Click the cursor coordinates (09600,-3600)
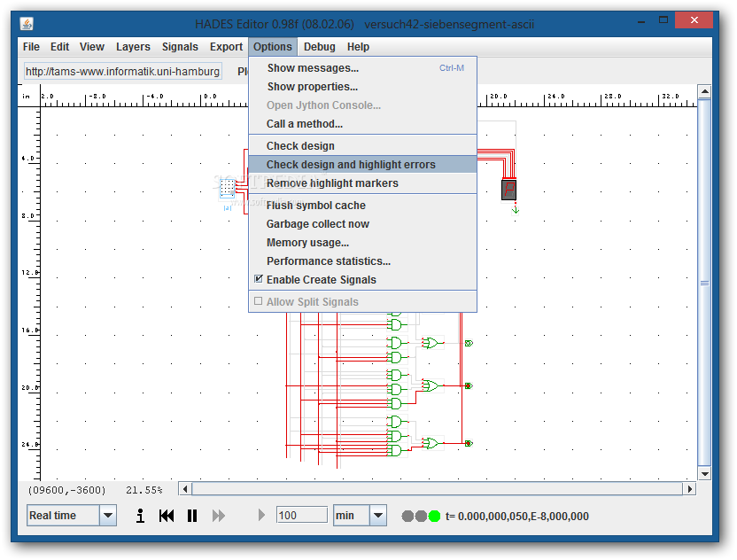This screenshot has height=560, width=737. coord(66,490)
